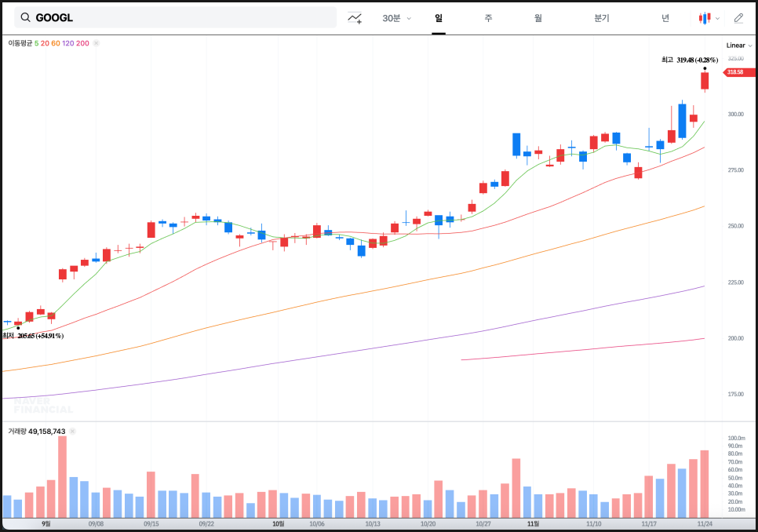Image resolution: width=758 pixels, height=532 pixels.
Task: Expand the 30분 interval dropdown
Action: tap(396, 18)
